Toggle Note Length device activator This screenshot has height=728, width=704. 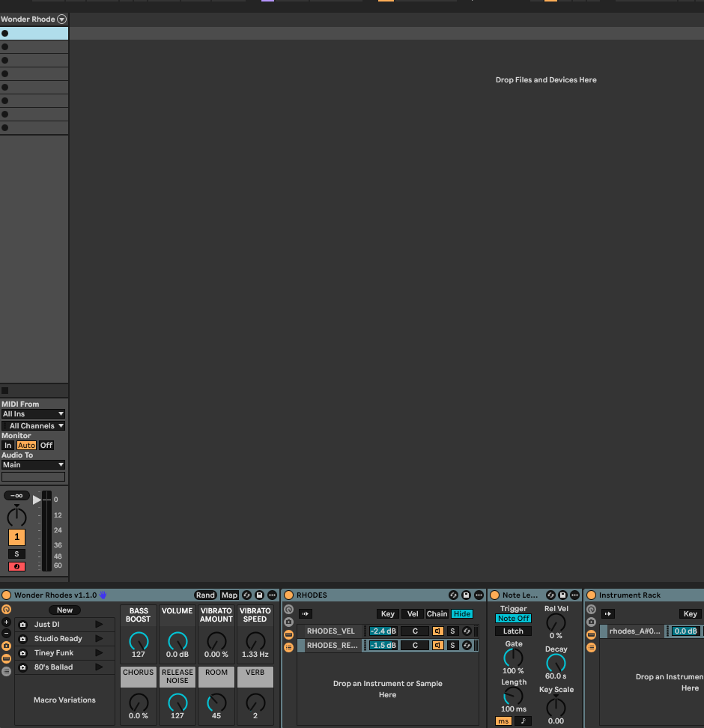point(495,595)
